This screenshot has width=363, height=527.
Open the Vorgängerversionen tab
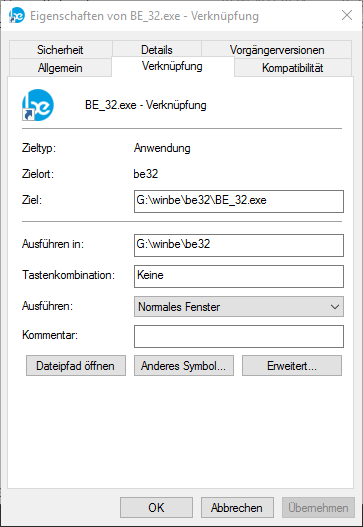(x=277, y=50)
